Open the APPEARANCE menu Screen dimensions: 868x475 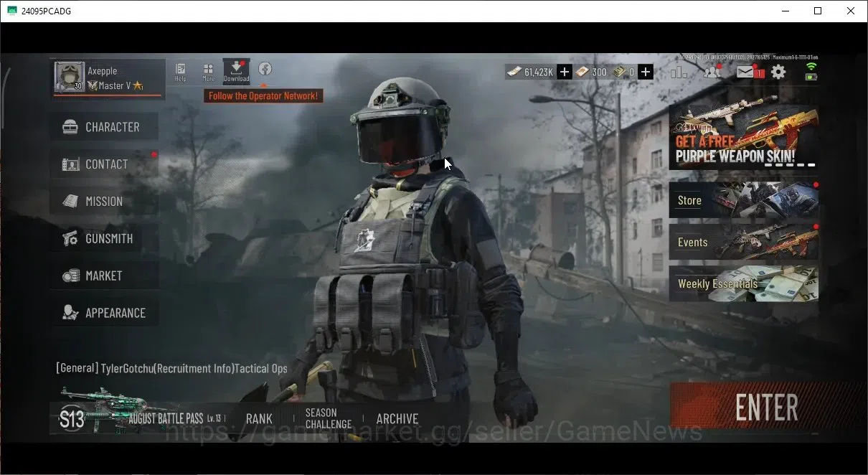[104, 313]
